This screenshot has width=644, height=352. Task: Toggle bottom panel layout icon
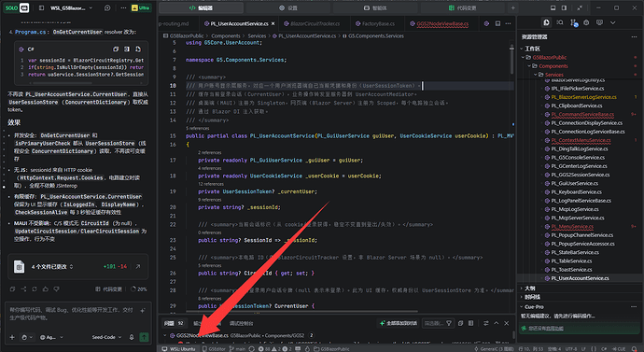(553, 7)
